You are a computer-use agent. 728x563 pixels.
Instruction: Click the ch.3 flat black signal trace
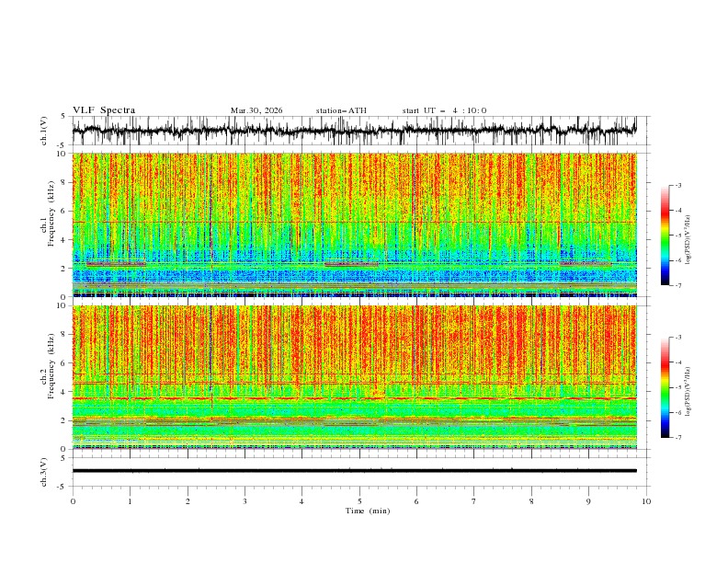point(355,471)
